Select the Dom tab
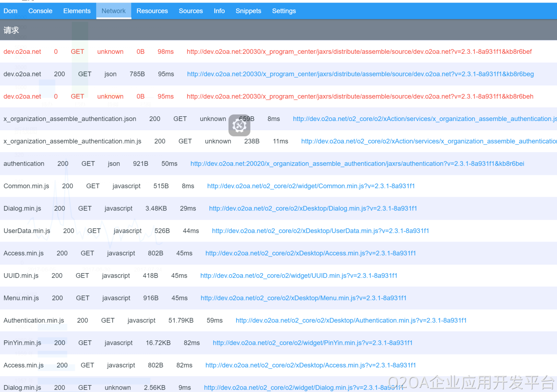This screenshot has width=557, height=392. pyautogui.click(x=10, y=11)
